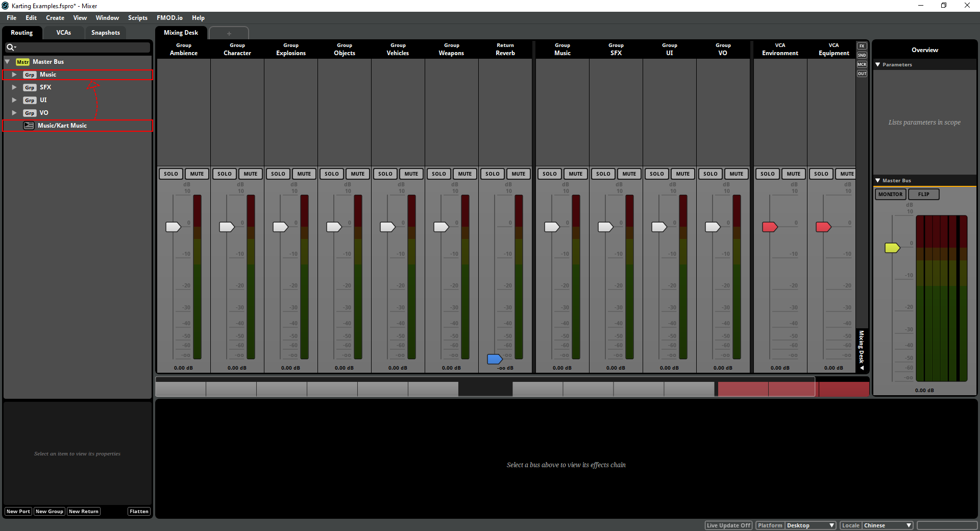980x531 pixels.
Task: Select the Music/Kart Music routing row
Action: (x=78, y=126)
